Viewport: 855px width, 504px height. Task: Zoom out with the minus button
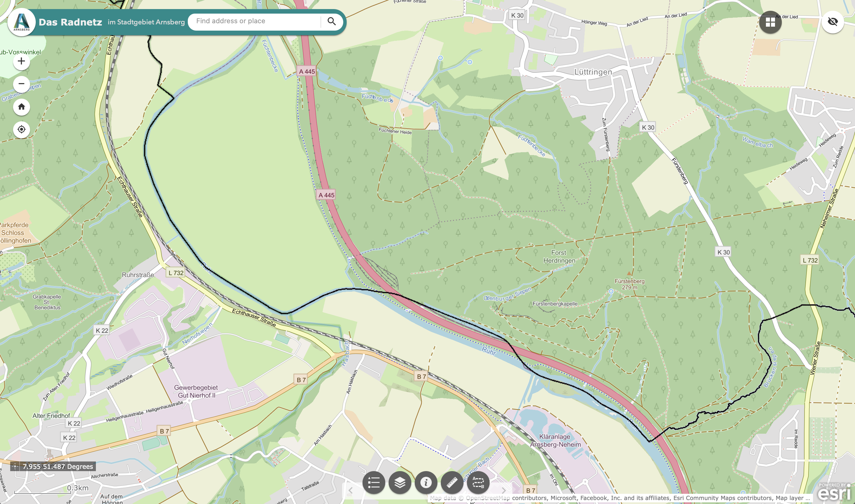(21, 84)
